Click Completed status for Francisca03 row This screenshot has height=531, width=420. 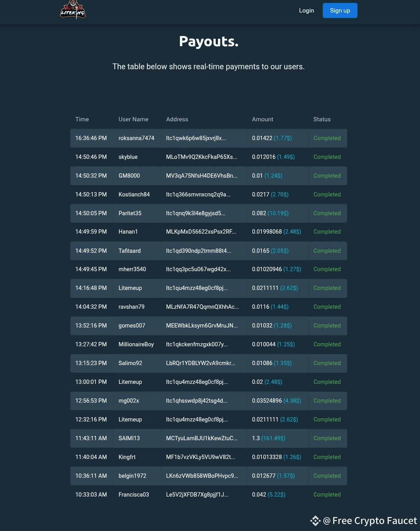click(x=327, y=495)
